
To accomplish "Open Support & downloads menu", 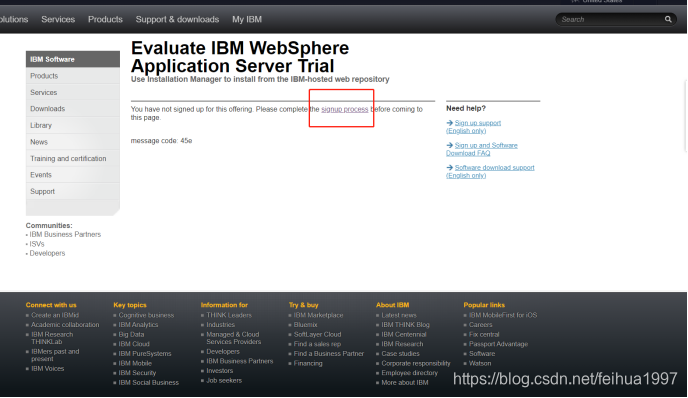I will coord(177,19).
